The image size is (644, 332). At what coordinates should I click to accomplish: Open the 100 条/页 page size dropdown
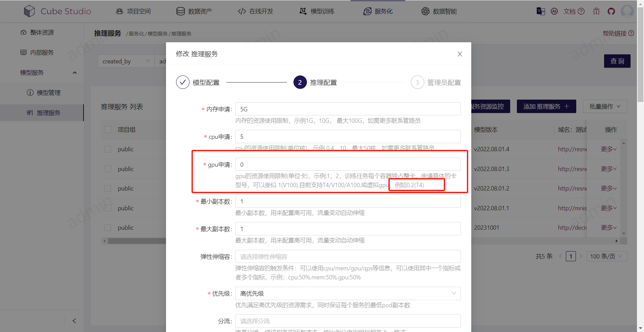606,256
